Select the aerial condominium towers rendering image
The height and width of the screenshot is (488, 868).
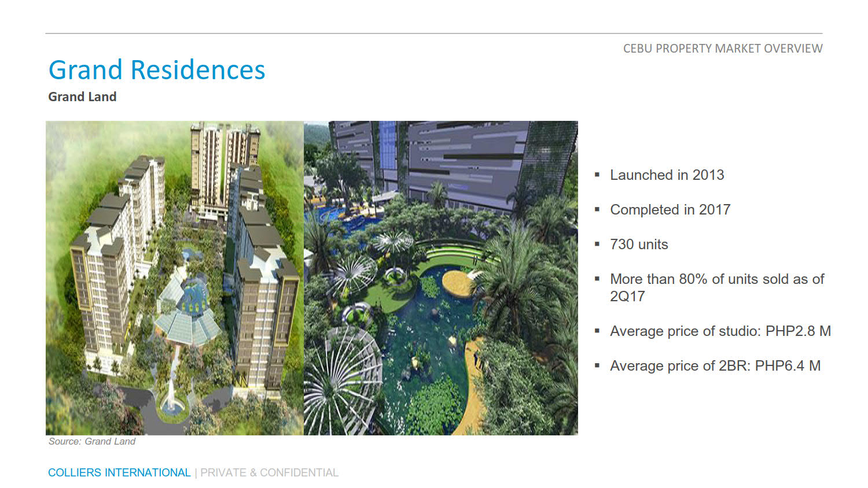[x=174, y=278]
